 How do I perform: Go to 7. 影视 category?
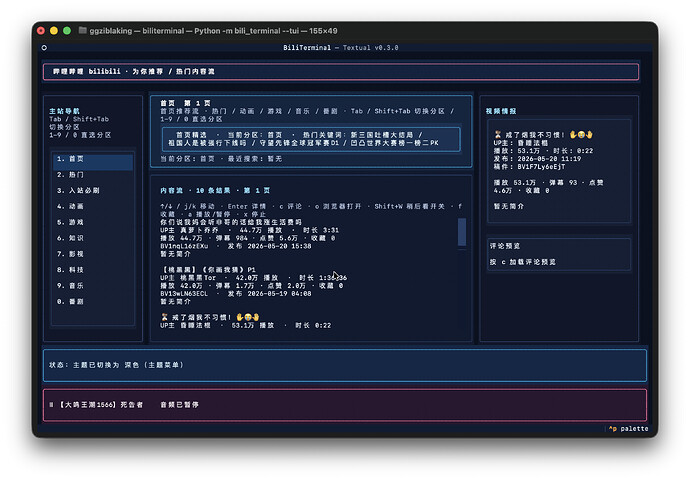[93, 254]
